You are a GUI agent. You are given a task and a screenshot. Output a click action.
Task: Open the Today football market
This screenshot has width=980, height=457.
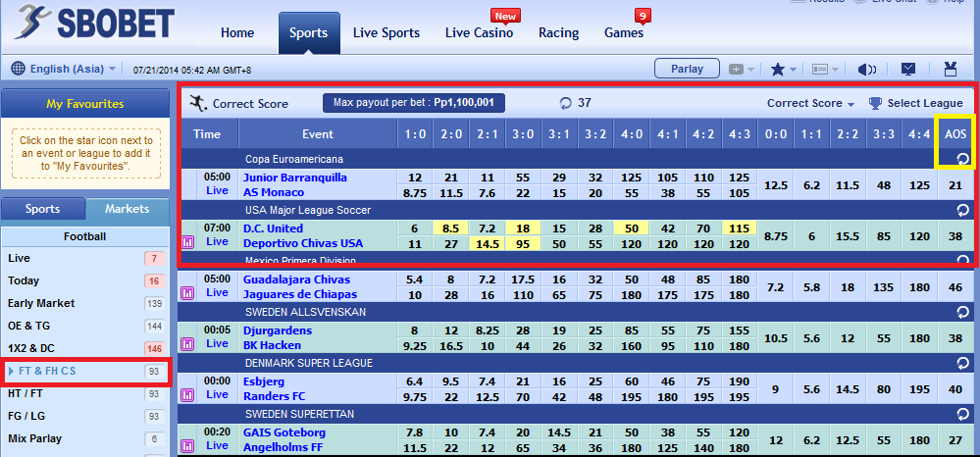pos(85,280)
